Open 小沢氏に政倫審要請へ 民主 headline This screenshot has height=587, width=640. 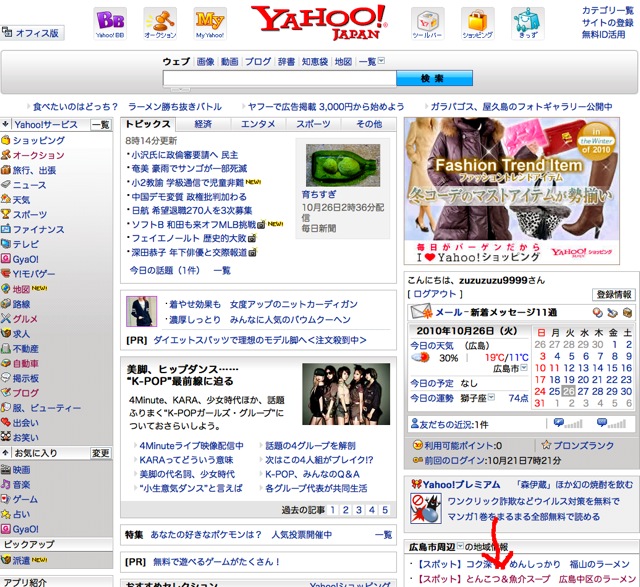[x=184, y=155]
